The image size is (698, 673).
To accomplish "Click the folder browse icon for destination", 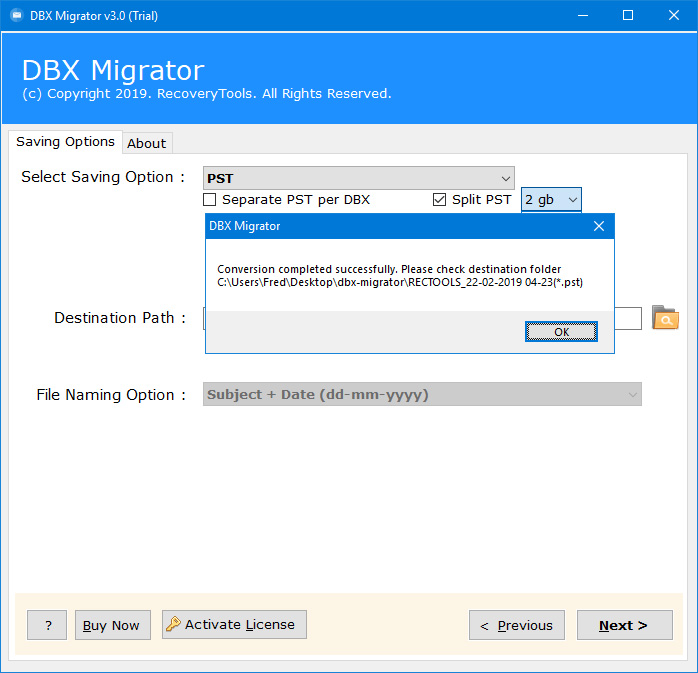I will 665,318.
